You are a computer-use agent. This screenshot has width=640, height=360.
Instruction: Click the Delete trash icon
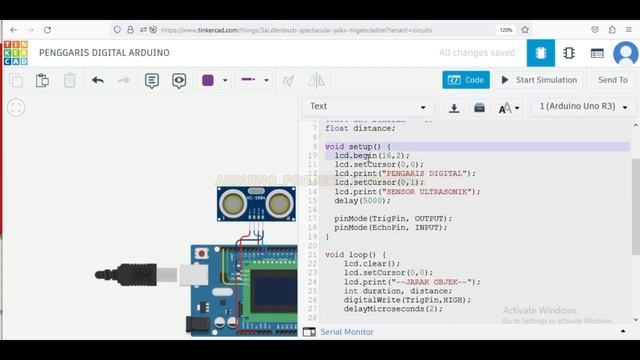70,80
